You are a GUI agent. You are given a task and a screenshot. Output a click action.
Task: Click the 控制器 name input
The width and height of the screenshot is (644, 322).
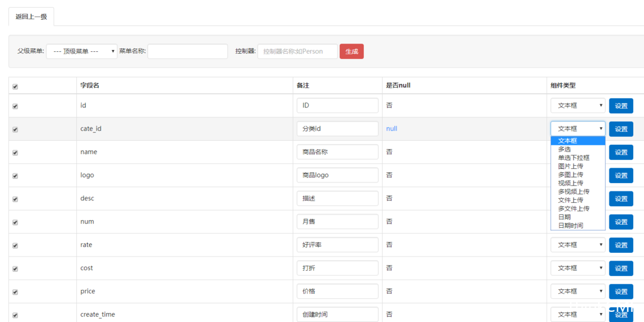[x=298, y=52]
